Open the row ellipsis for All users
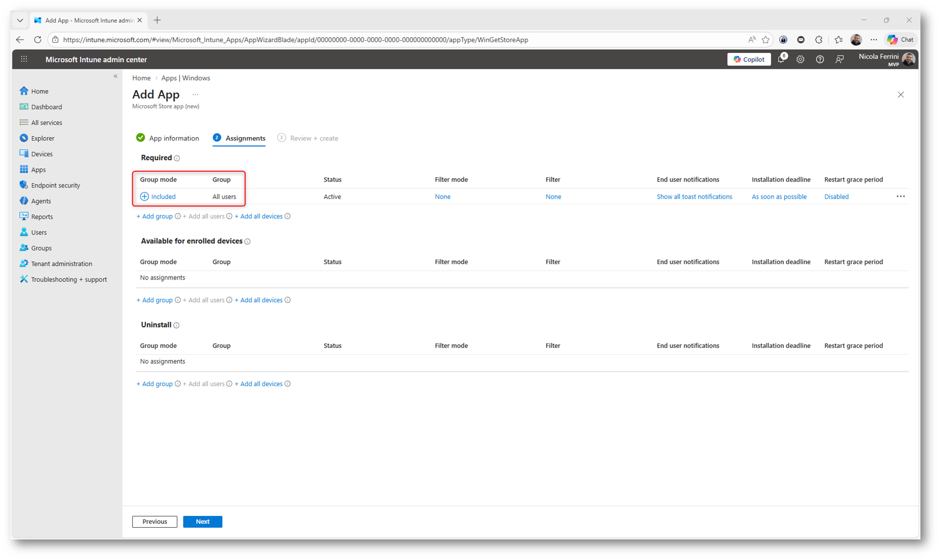Viewport: 941px width, 560px height. point(900,196)
